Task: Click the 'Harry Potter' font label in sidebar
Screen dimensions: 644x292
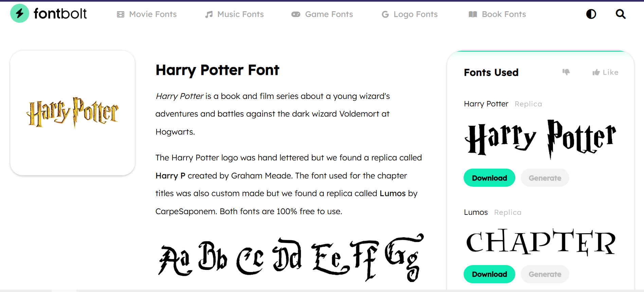Action: tap(486, 104)
